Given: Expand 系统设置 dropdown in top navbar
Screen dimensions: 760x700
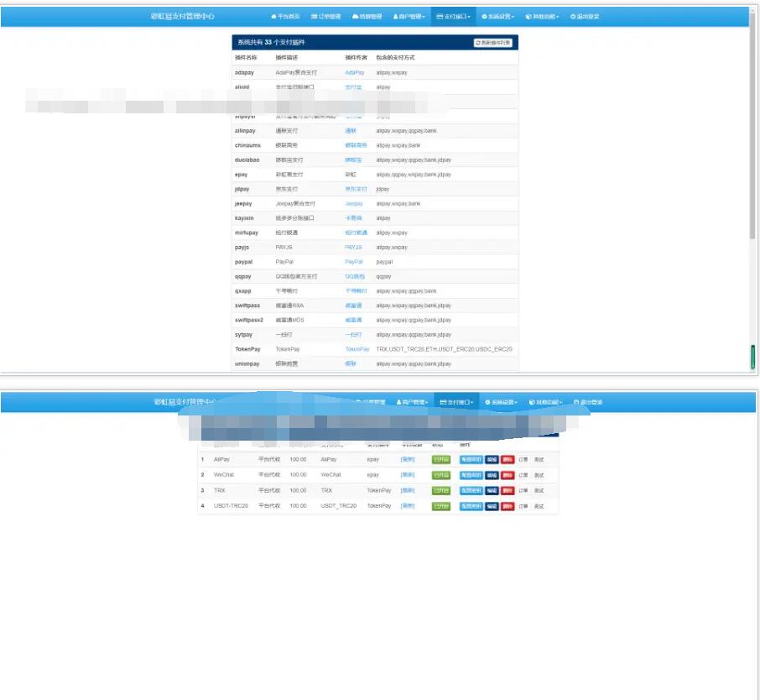Looking at the screenshot, I should [499, 17].
